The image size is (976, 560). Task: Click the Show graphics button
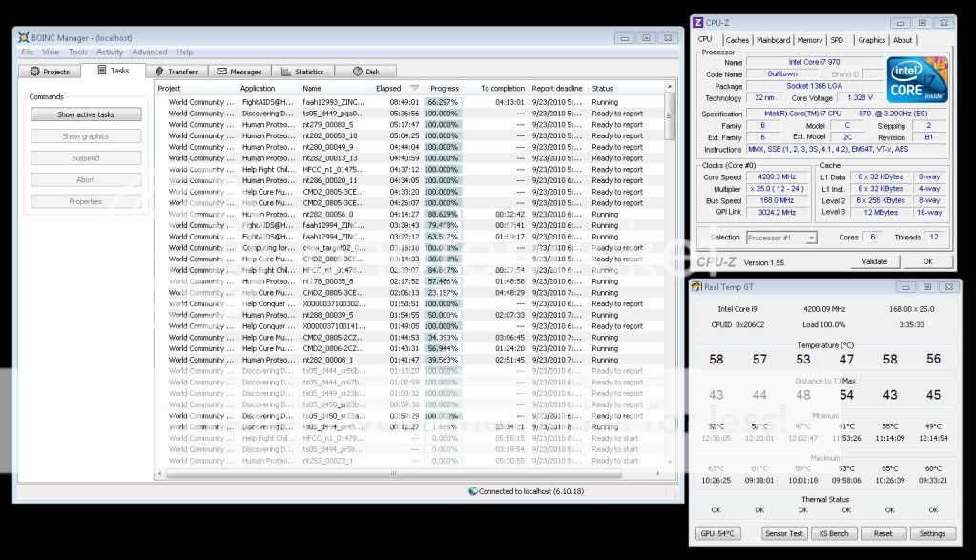(86, 136)
